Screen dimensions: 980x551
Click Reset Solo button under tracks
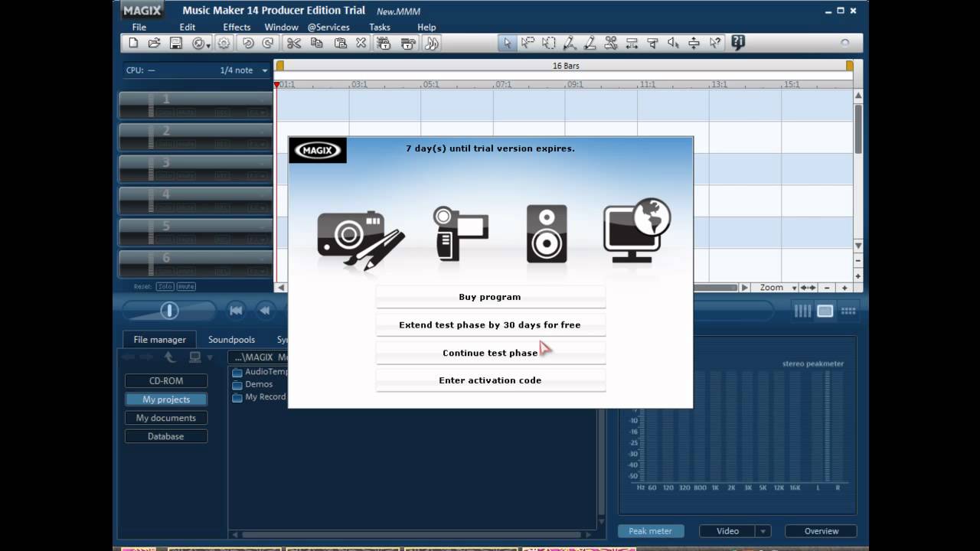tap(165, 286)
